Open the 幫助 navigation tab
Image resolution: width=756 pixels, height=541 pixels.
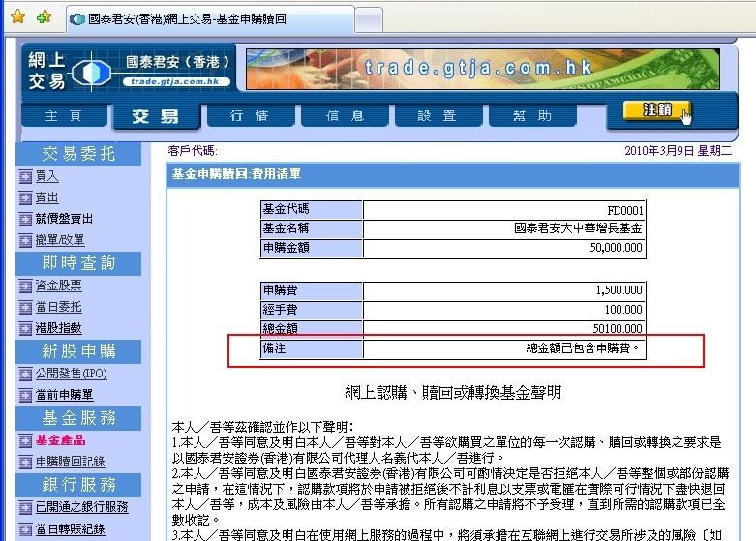[x=532, y=116]
